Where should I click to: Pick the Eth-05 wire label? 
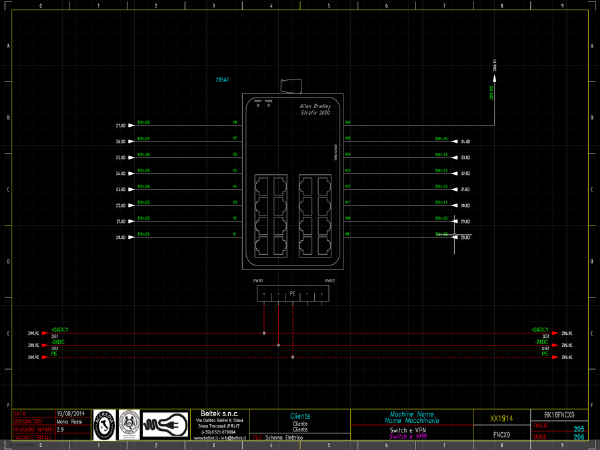point(143,171)
